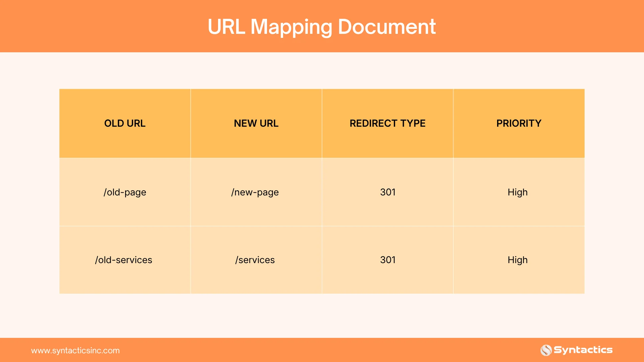Click the Syntactics logo icon

tap(546, 350)
